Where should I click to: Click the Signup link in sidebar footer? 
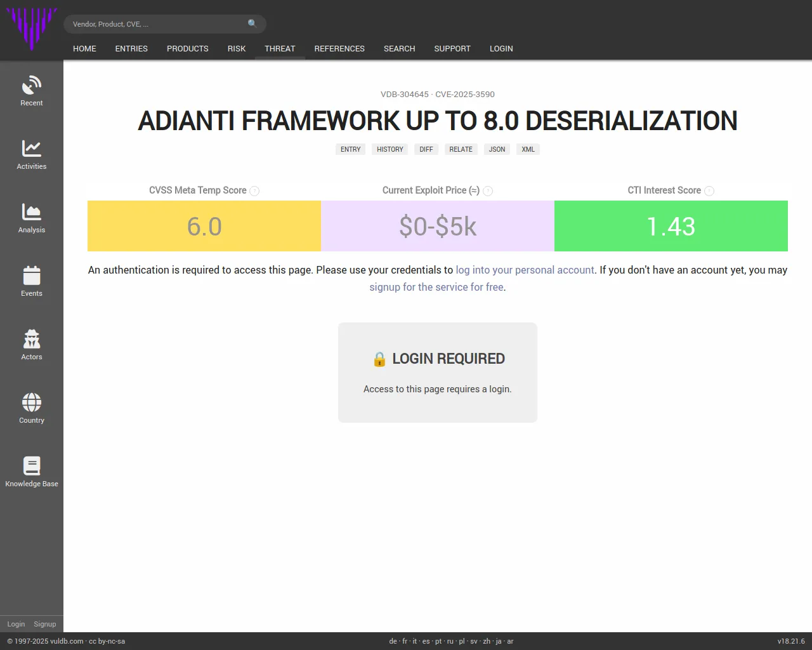click(x=45, y=624)
